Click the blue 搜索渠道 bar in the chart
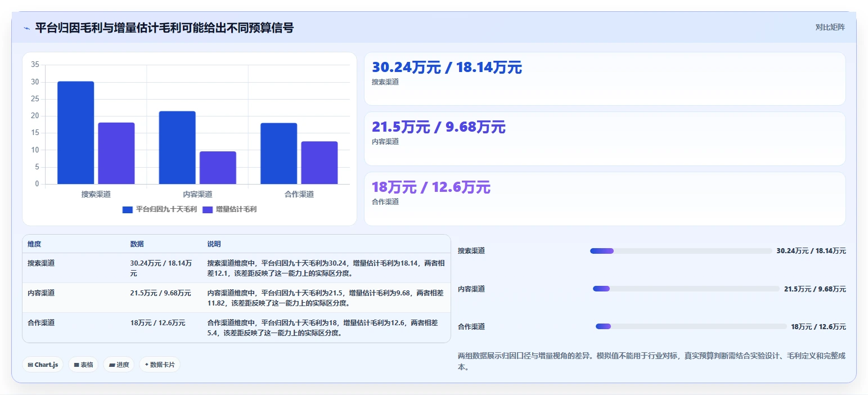Viewport: 868px width, 395px height. [x=76, y=133]
